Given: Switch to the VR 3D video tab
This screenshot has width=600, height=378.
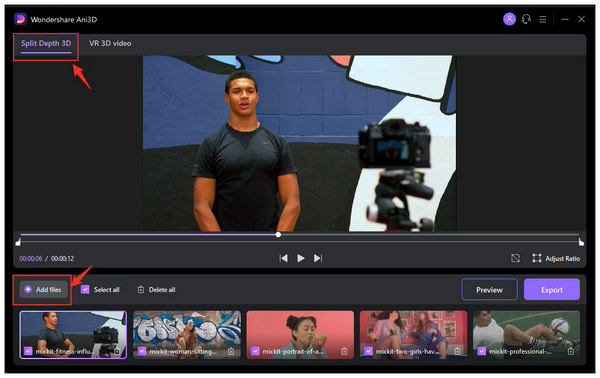Looking at the screenshot, I should [x=110, y=43].
